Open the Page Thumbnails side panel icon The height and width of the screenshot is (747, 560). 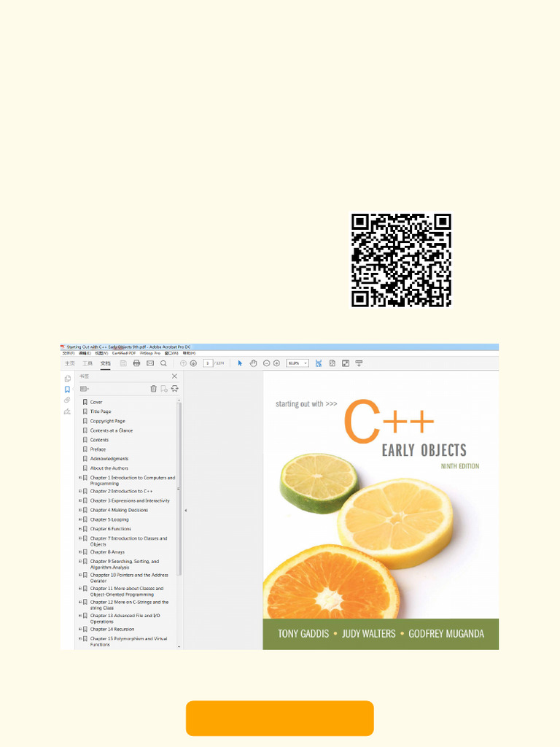[68, 379]
